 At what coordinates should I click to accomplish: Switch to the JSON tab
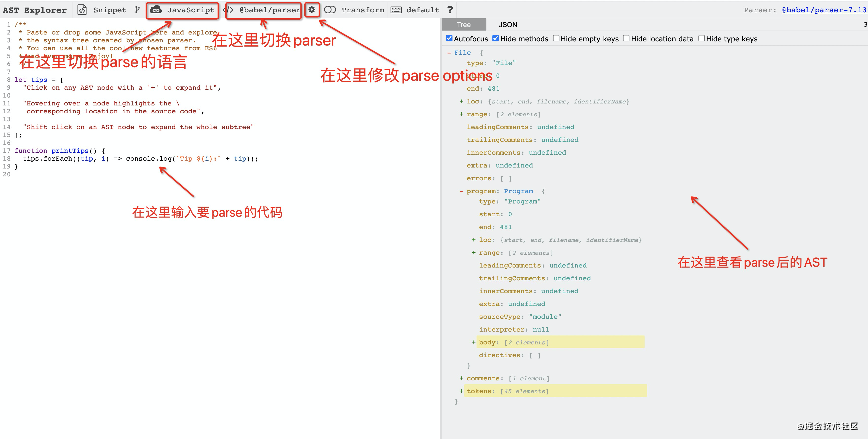pos(508,25)
